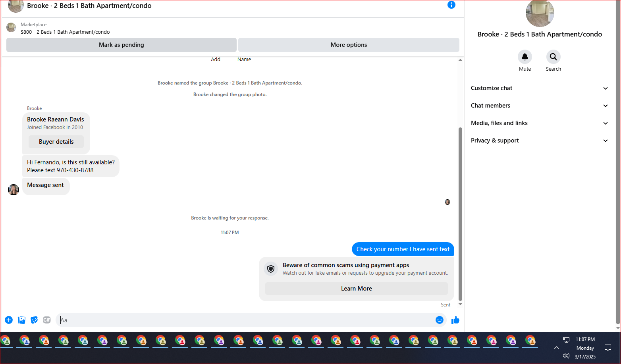Open more actions with the plus icon

(9, 320)
